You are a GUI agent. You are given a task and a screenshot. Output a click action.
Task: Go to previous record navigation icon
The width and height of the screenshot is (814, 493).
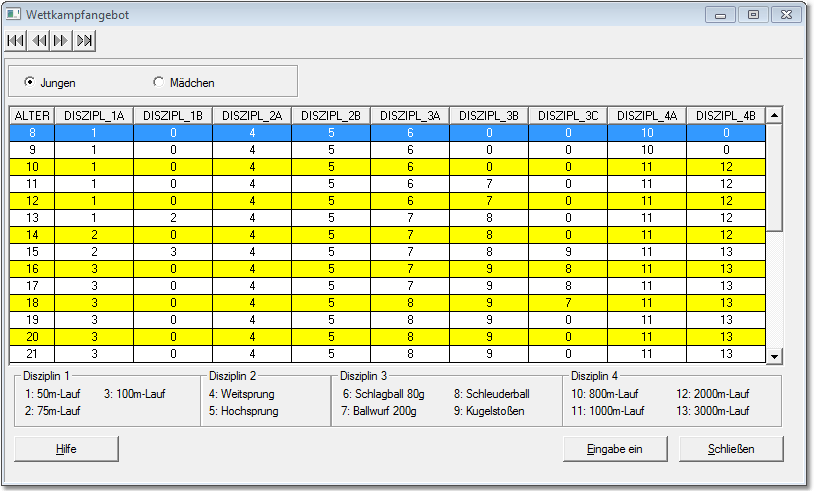pyautogui.click(x=39, y=40)
